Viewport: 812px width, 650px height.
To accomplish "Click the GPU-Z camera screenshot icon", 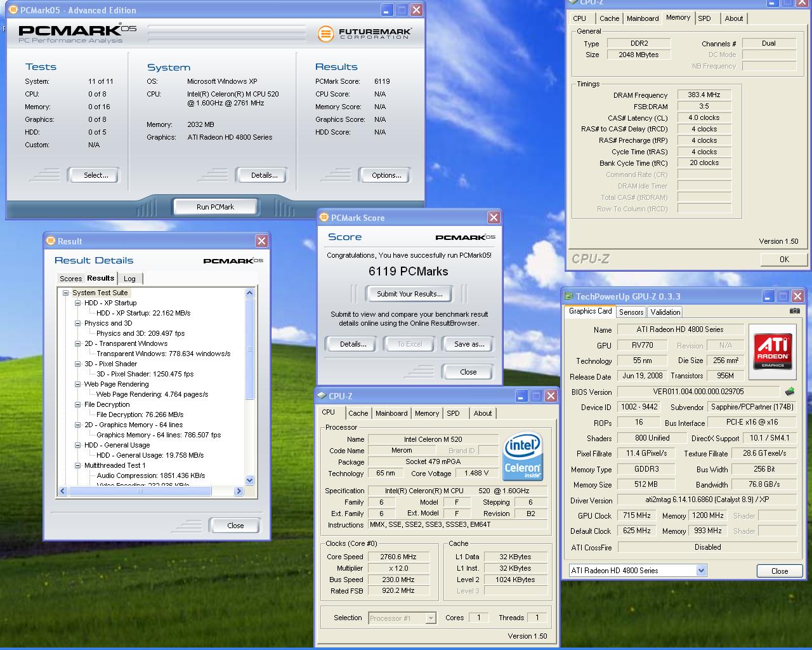I will coord(794,311).
